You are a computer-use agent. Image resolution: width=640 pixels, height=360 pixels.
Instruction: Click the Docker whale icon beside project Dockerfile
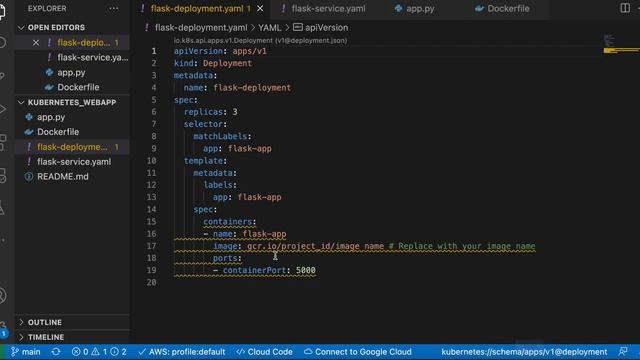(29, 132)
